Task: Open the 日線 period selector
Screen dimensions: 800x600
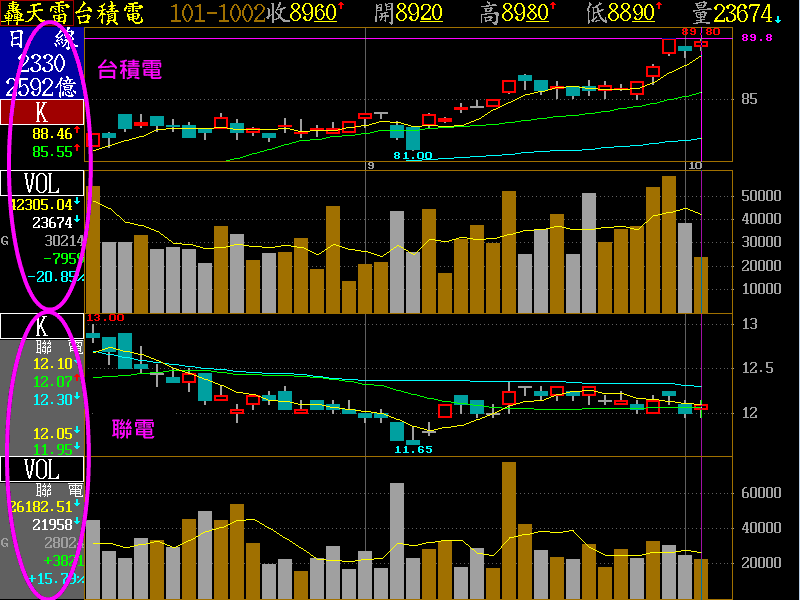Action: [x=42, y=40]
